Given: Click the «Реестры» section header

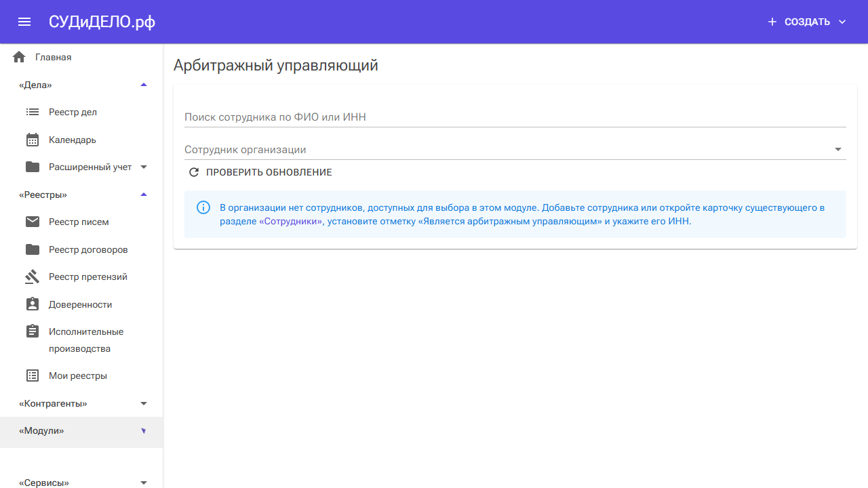Looking at the screenshot, I should point(81,195).
